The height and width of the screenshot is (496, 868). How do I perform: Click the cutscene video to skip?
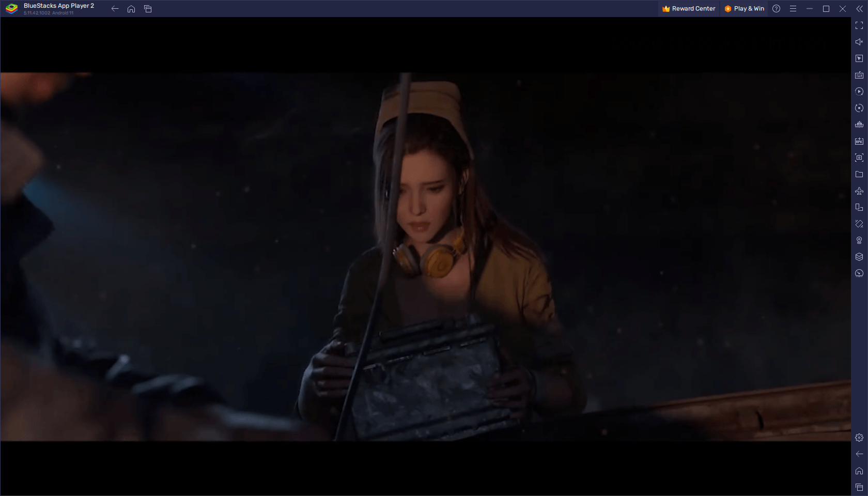pyautogui.click(x=425, y=257)
